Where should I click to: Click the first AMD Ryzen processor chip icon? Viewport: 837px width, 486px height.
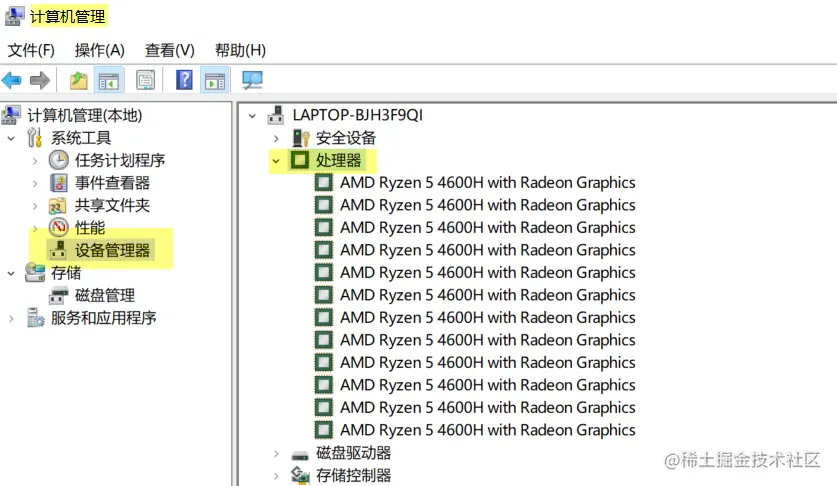(x=323, y=183)
